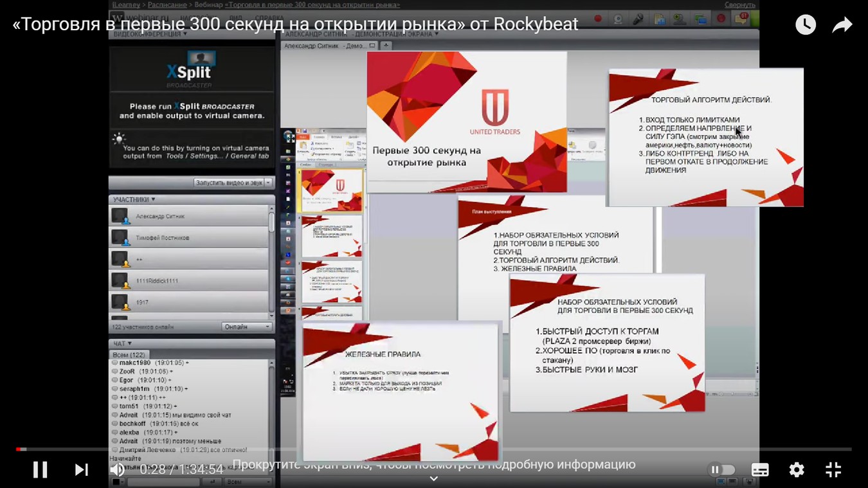Click the XSplit Broadcaster logo
The height and width of the screenshot is (488, 868).
tap(190, 69)
